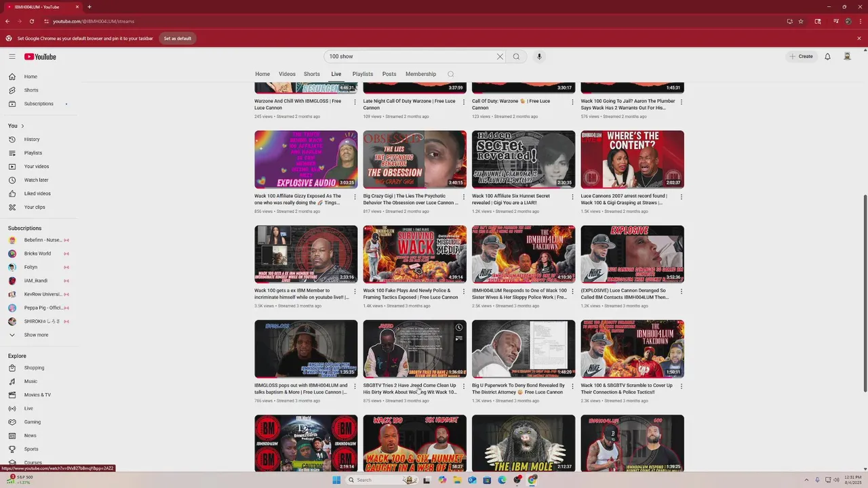The width and height of the screenshot is (868, 488).
Task: Open options menu for Wack 100 Fake Plays video
Action: click(x=463, y=291)
